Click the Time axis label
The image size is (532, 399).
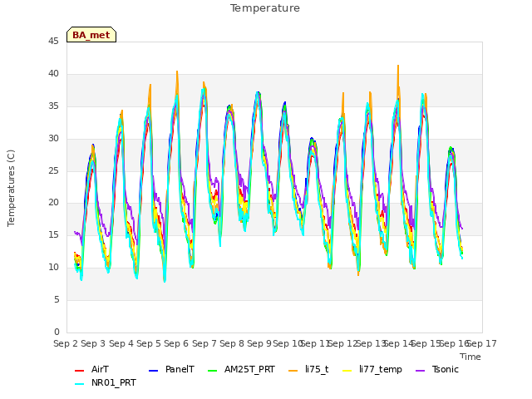point(470,357)
